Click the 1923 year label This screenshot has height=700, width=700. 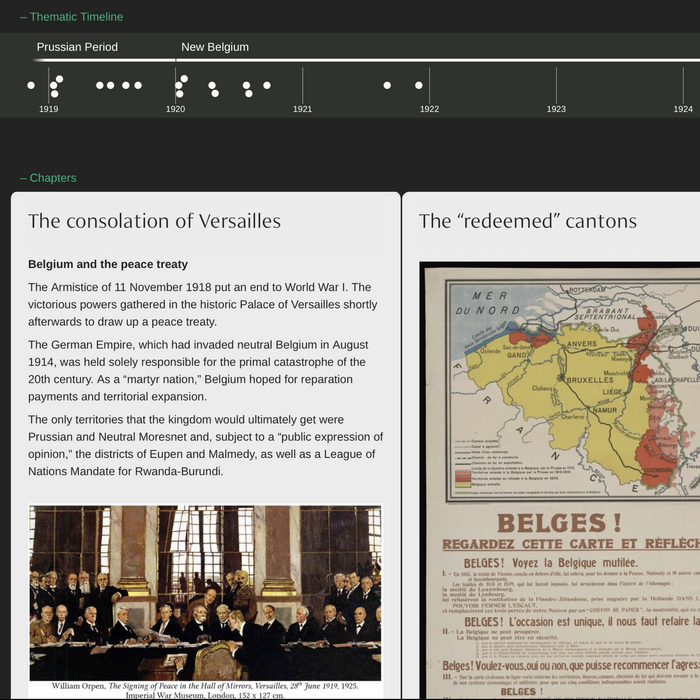coord(556,109)
